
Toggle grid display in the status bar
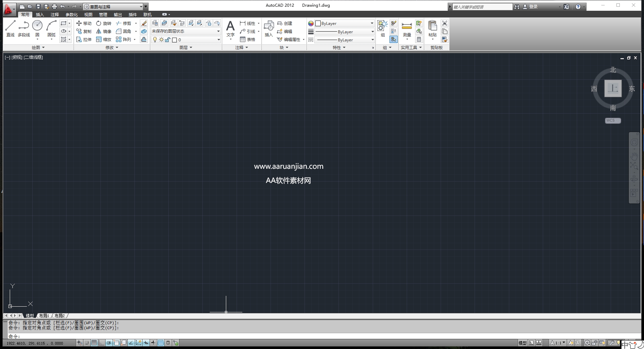(x=94, y=343)
